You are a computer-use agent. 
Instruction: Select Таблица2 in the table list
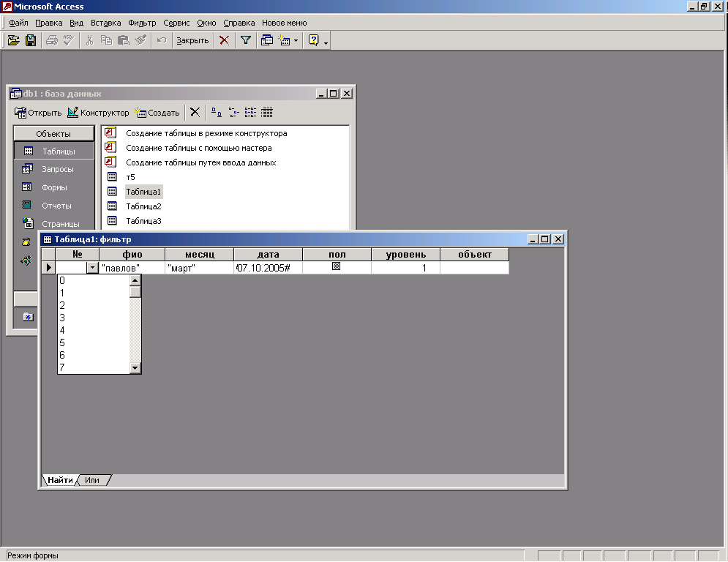click(143, 206)
